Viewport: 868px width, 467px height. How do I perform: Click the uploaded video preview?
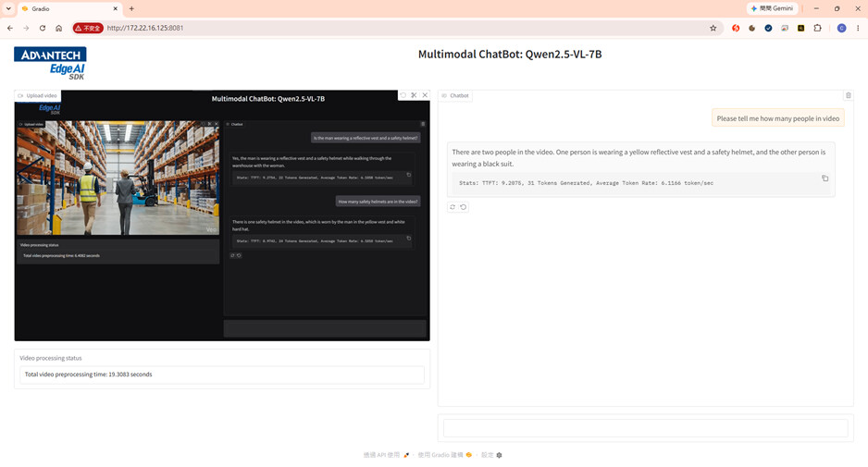point(222,215)
